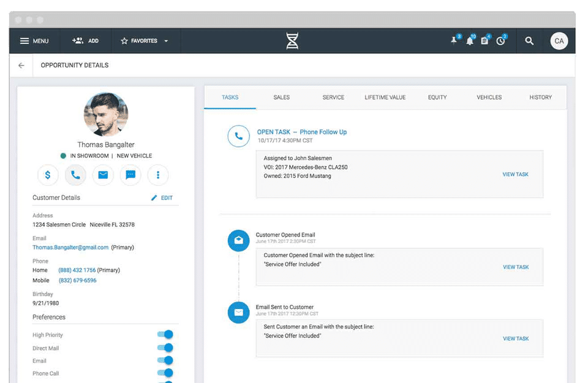Click the Email Sent to Customer icon
The image size is (588, 383).
(x=238, y=313)
